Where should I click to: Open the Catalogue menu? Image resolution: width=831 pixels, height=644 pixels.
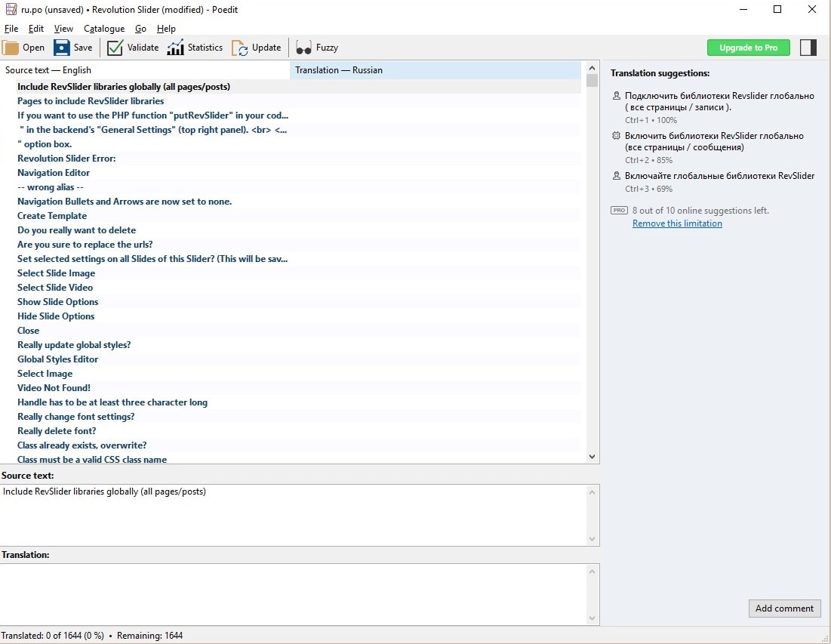[x=104, y=29]
